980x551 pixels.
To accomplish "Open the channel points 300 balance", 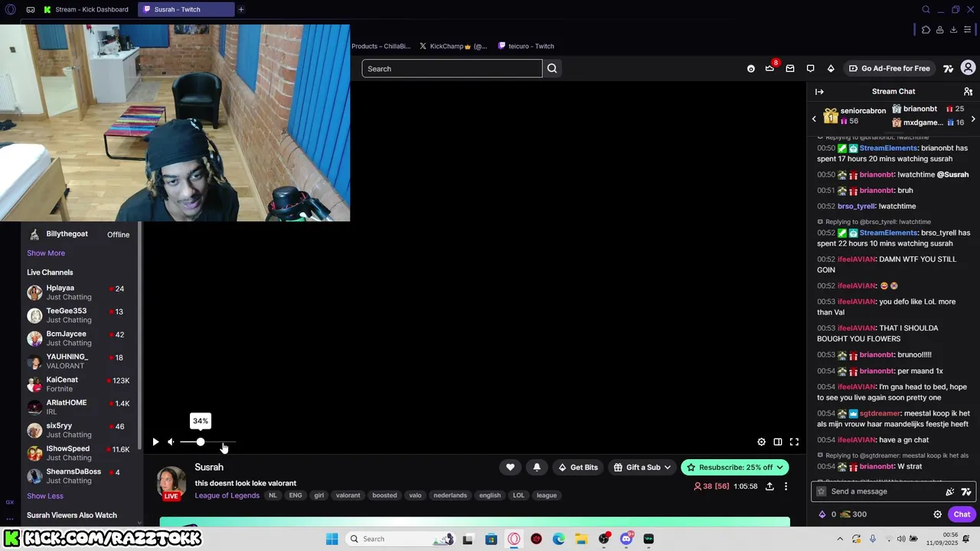I will pyautogui.click(x=854, y=514).
